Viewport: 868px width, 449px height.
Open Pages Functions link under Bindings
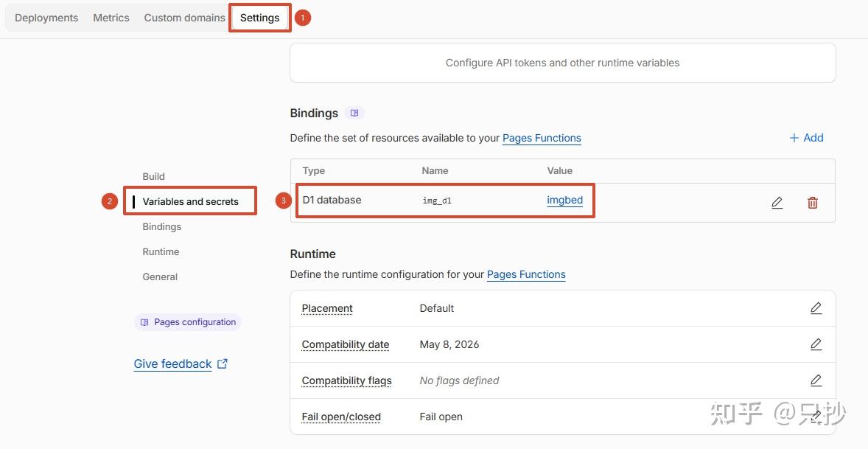(542, 138)
